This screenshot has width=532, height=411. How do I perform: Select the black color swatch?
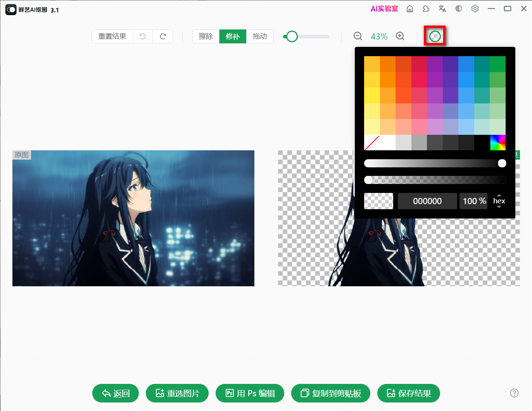click(x=482, y=143)
